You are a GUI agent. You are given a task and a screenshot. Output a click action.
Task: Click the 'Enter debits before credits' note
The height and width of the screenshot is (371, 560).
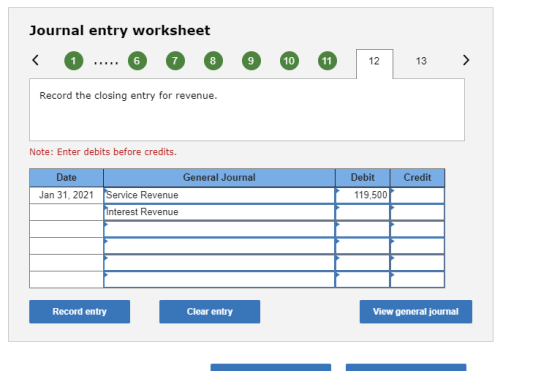(103, 152)
